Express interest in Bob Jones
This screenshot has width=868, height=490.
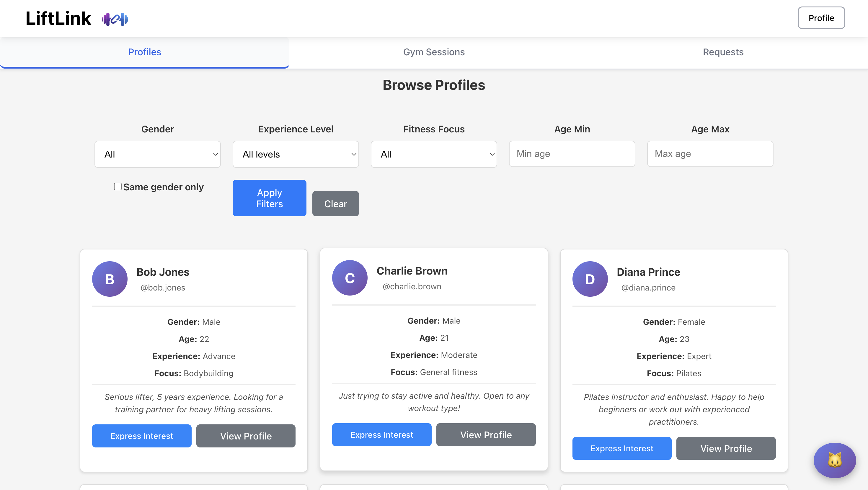[141, 436]
